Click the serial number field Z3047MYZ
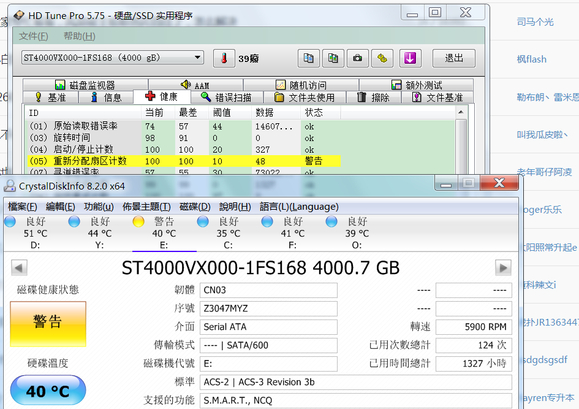The height and width of the screenshot is (409, 579). tap(268, 309)
